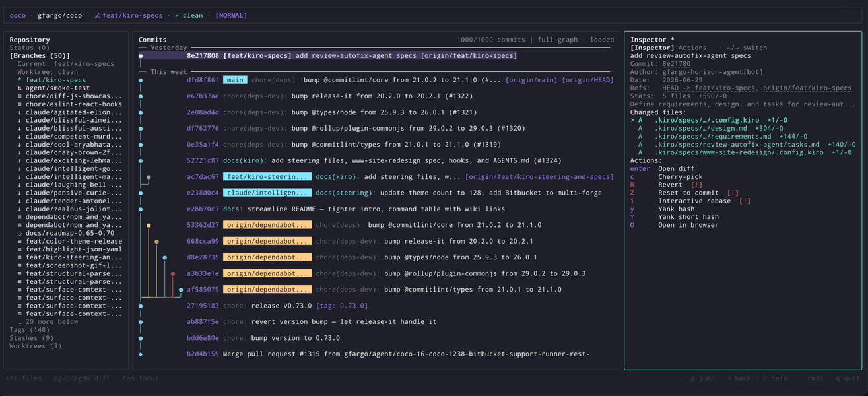Click the orange graph node of commit 53362d27
Viewport: 868px width, 396px height.
click(x=149, y=225)
